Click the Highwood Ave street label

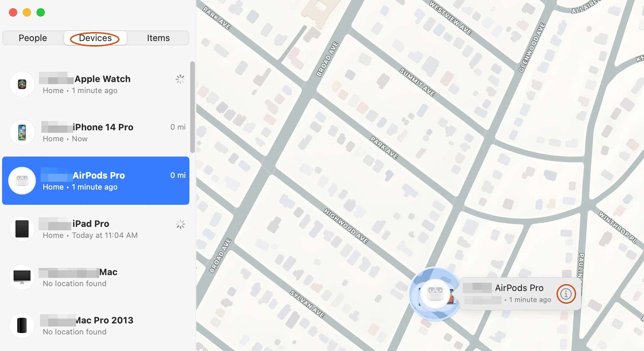346,226
